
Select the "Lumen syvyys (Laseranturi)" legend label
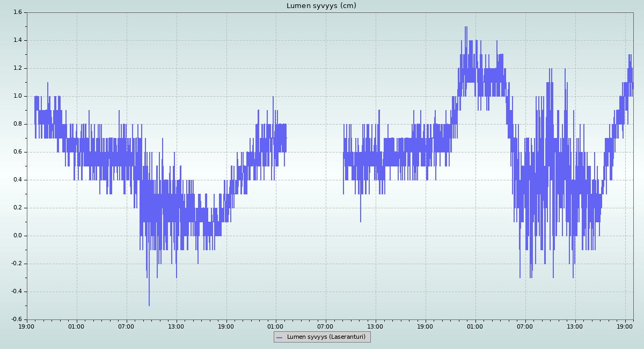(326, 337)
